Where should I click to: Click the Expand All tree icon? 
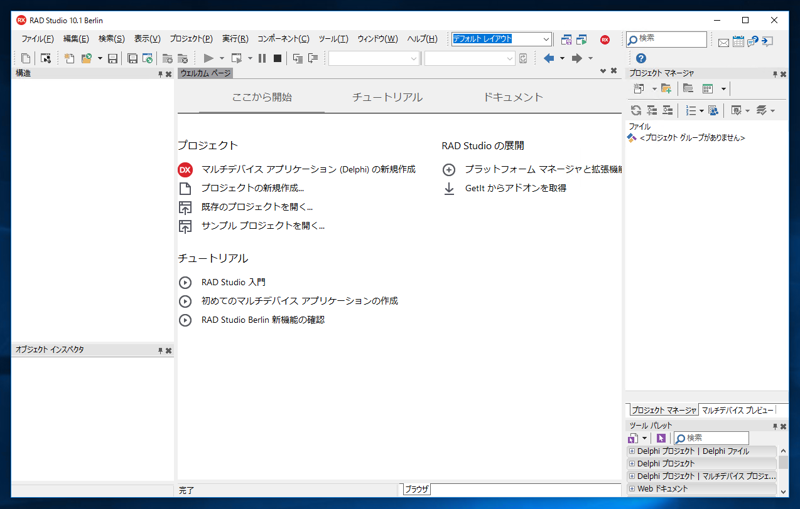[x=652, y=110]
